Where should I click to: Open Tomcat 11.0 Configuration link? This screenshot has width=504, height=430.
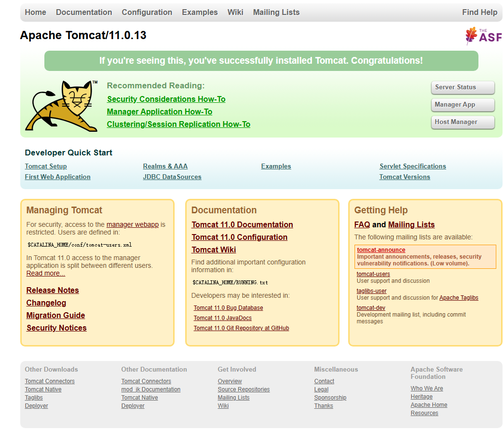click(240, 237)
